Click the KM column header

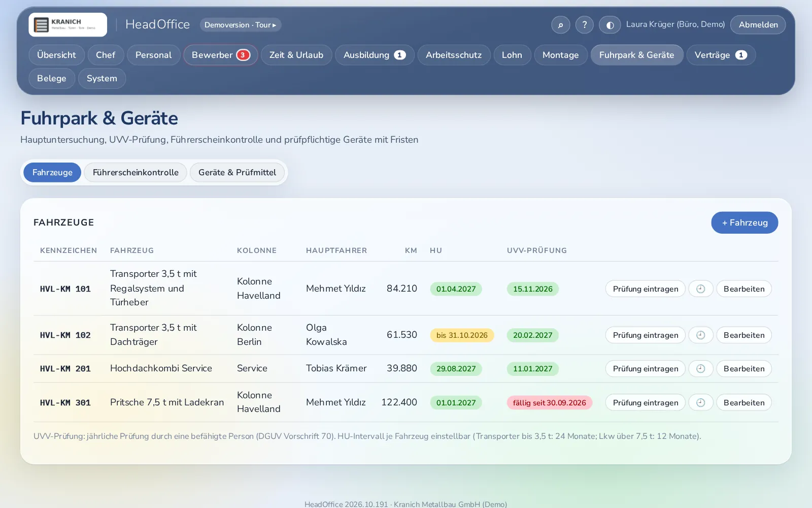[x=411, y=250]
